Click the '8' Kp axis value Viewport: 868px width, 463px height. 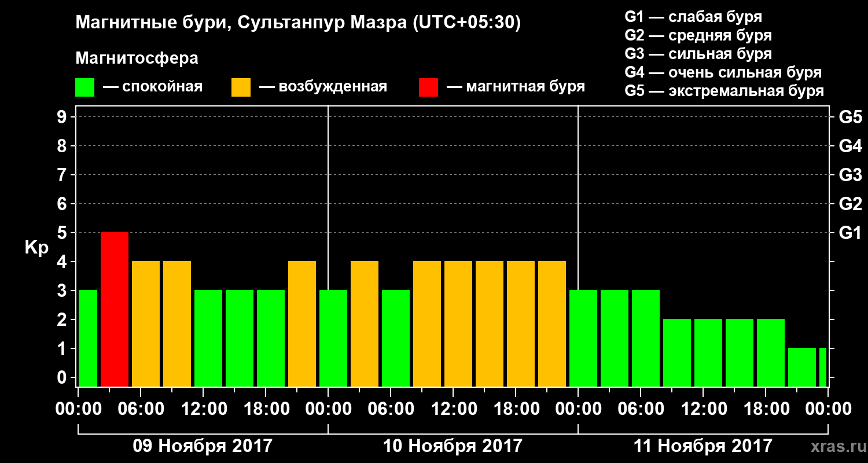63,146
